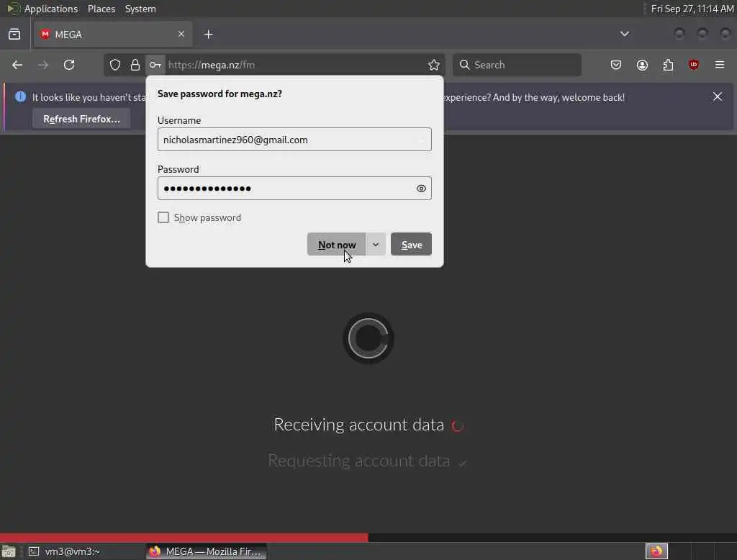Image resolution: width=737 pixels, height=560 pixels.
Task: Click the forward navigation arrow
Action: (43, 65)
